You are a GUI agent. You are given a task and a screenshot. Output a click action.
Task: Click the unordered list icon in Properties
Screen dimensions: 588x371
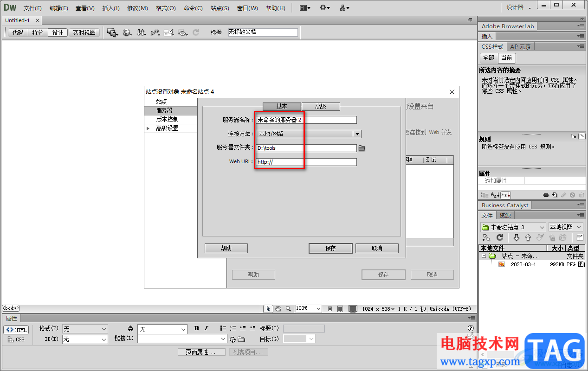[223, 328]
